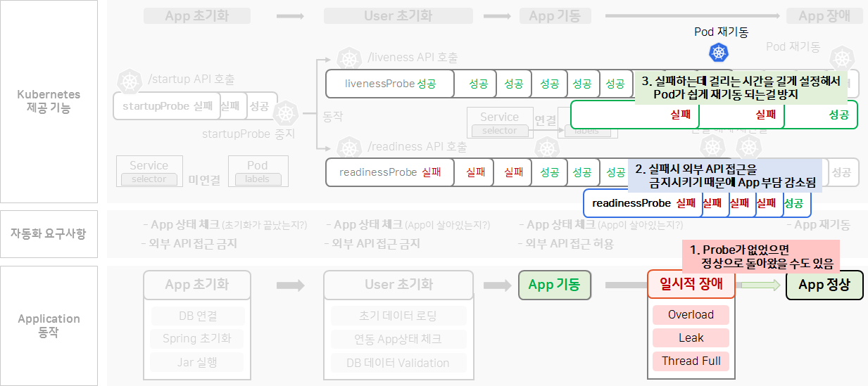
Task: Click the Kubernetes icon beside /liveness API 호출
Action: pyautogui.click(x=349, y=59)
